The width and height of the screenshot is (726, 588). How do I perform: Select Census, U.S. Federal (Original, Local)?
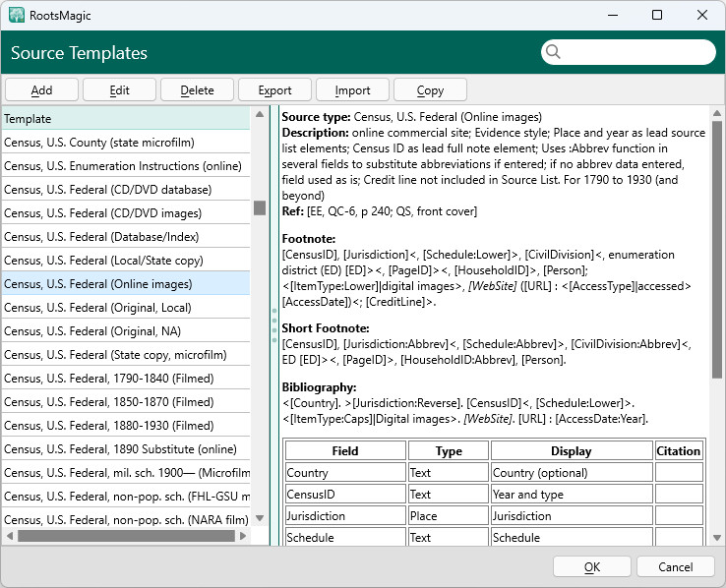coord(126,307)
